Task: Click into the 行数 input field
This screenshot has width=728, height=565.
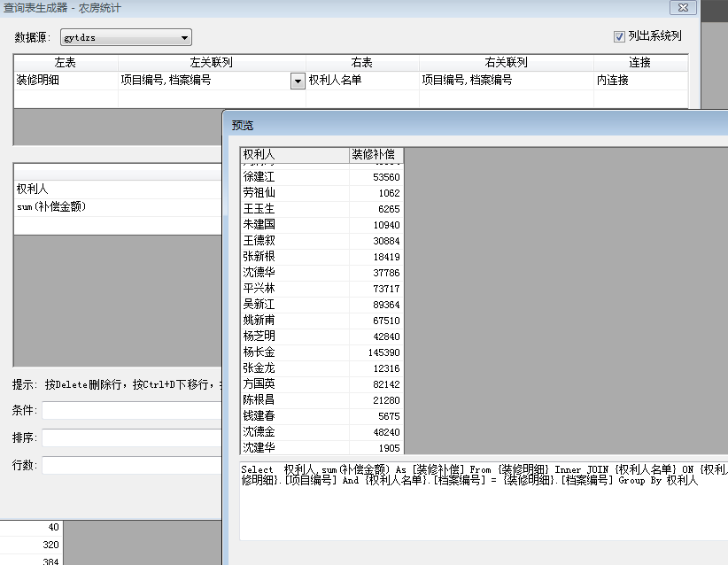Action: 131,465
